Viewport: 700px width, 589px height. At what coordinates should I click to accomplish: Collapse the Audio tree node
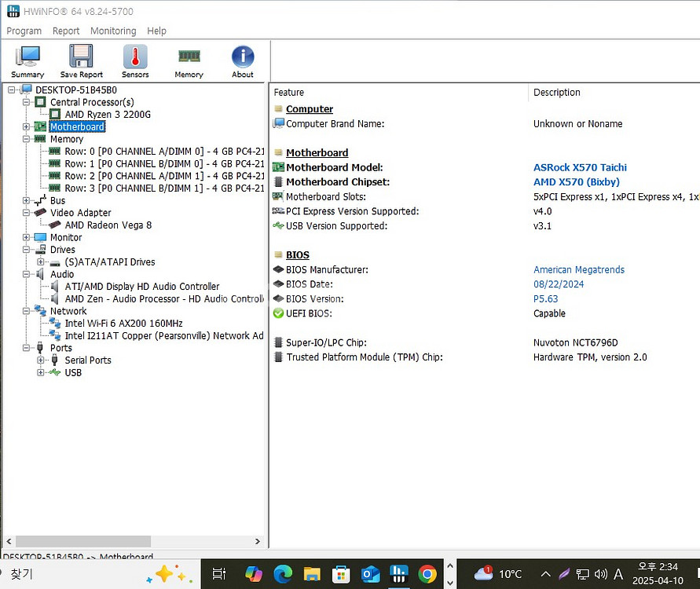[27, 274]
